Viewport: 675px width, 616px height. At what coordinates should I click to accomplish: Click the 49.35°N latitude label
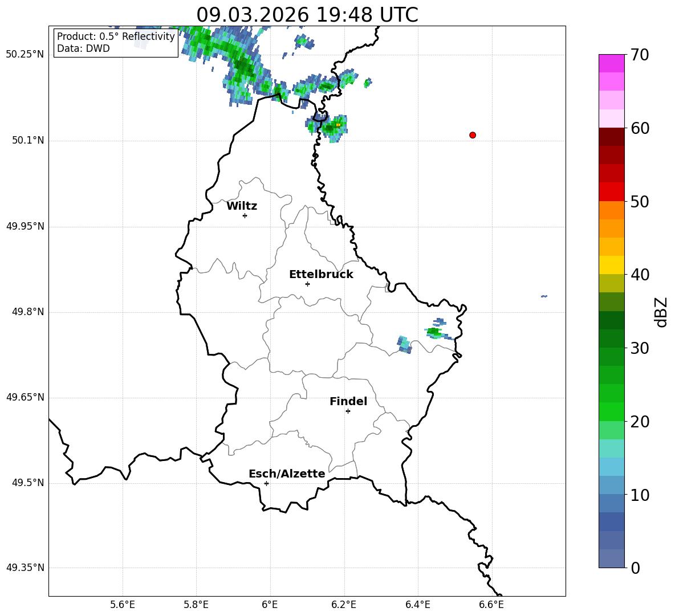pyautogui.click(x=25, y=568)
